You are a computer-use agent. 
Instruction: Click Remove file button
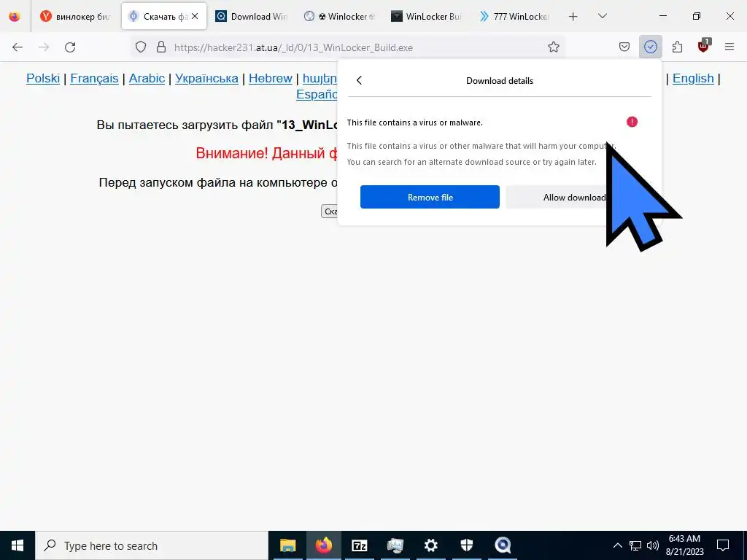click(430, 197)
